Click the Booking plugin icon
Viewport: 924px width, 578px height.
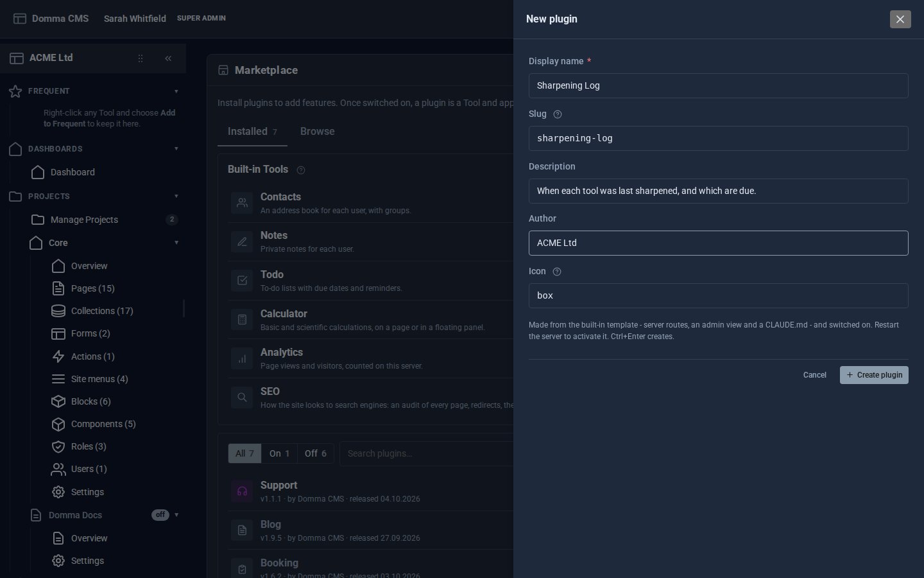click(x=242, y=569)
